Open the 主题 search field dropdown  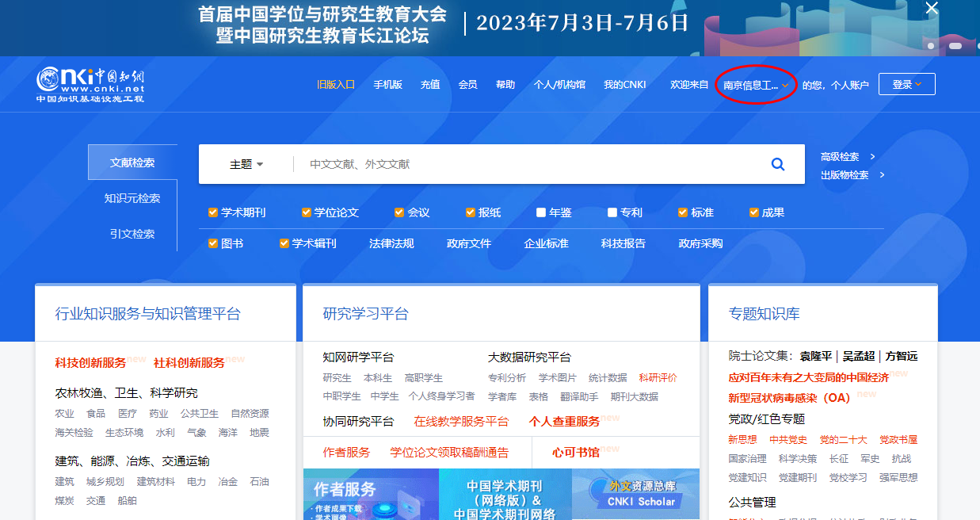[246, 164]
